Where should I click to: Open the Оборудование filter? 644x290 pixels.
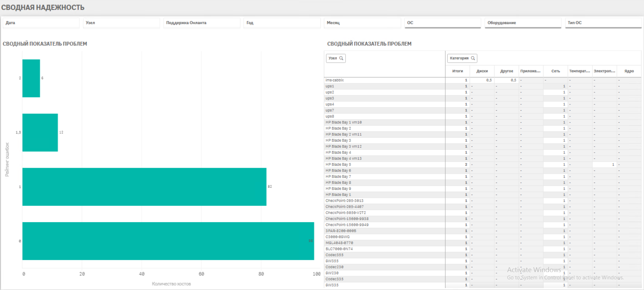(523, 23)
